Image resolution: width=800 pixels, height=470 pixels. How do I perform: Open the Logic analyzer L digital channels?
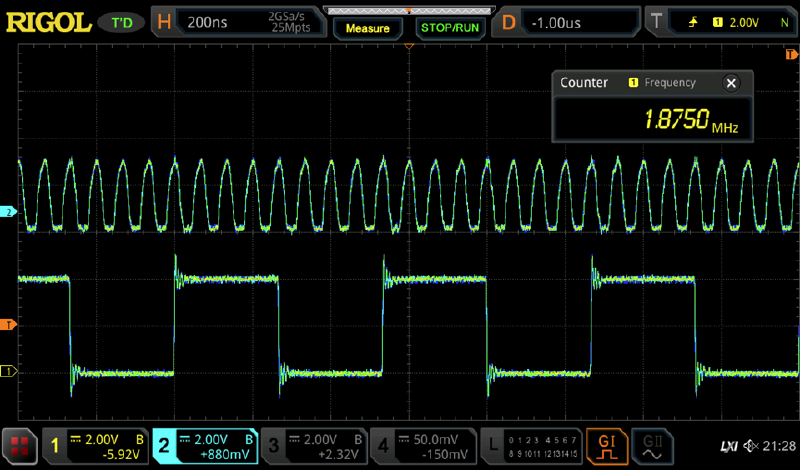click(x=528, y=443)
